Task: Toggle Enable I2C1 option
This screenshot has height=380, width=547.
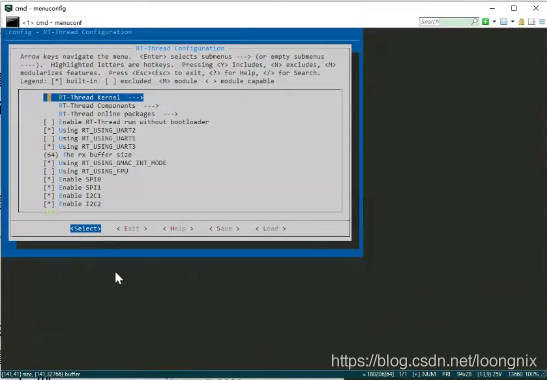Action: tap(72, 196)
